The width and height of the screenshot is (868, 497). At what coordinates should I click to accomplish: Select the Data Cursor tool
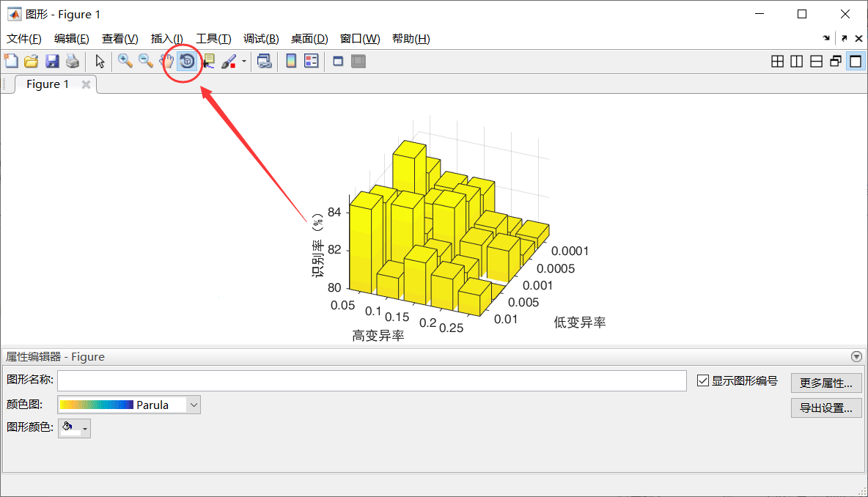coord(209,61)
